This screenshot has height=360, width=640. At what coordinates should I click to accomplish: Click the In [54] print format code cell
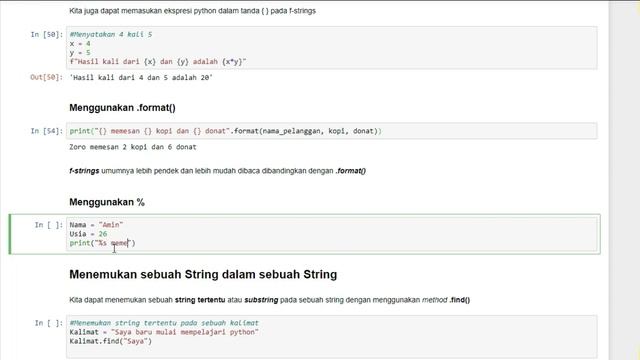point(331,131)
